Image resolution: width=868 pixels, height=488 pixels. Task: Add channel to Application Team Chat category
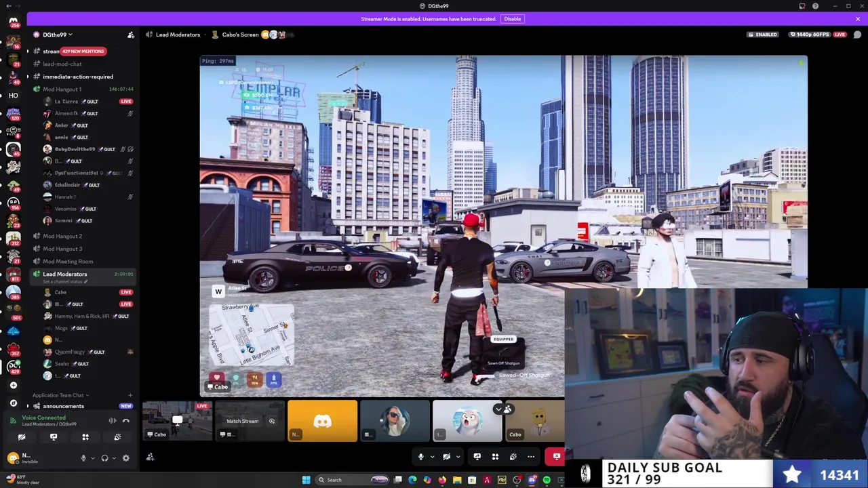[130, 395]
